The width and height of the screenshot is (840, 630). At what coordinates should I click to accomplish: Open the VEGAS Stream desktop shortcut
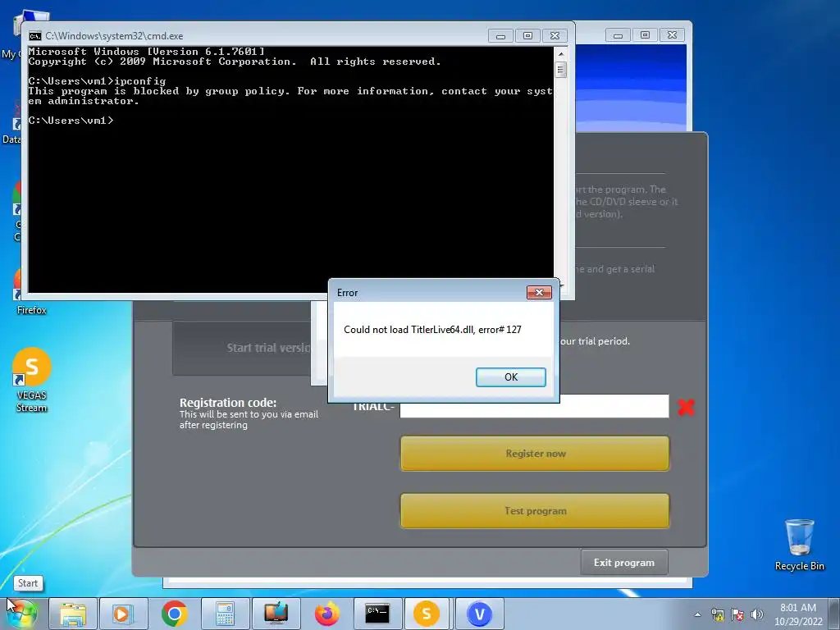click(x=32, y=379)
